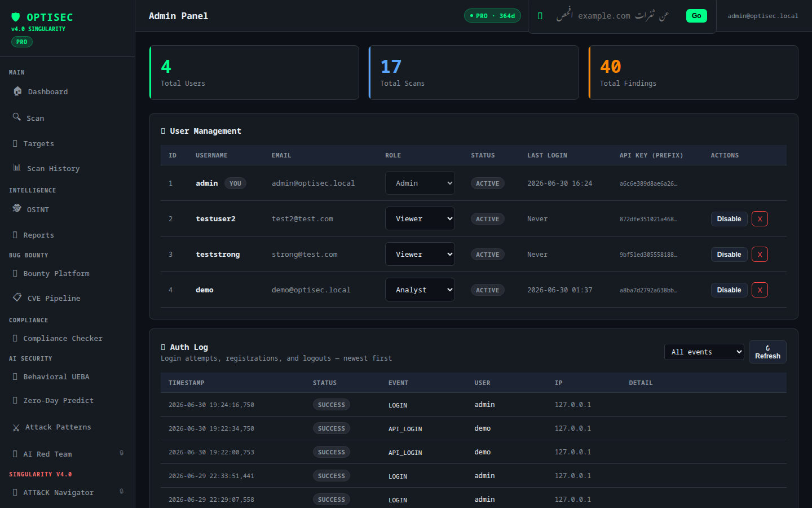This screenshot has width=812, height=508.
Task: Select email test2@test.com in user table
Action: [302, 219]
